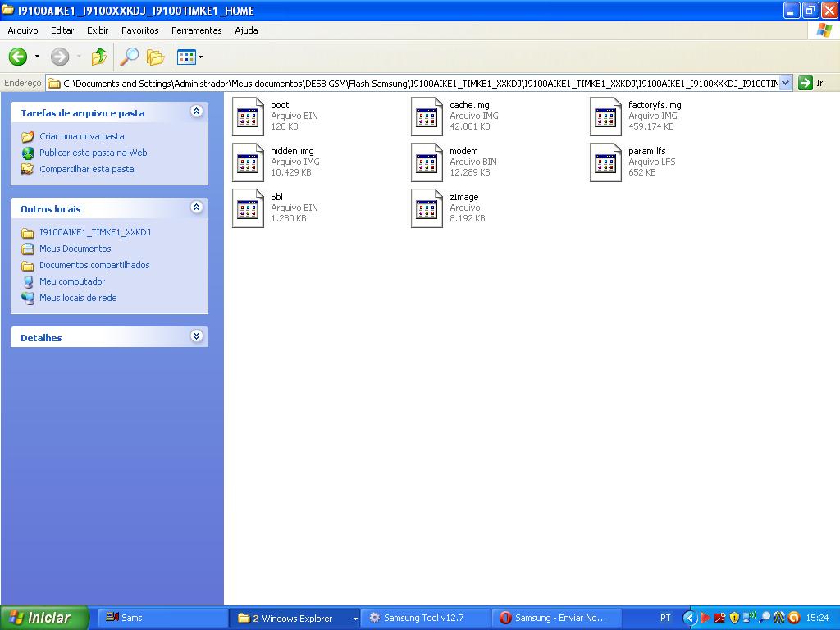The height and width of the screenshot is (630, 840).
Task: Open Back button history dropdown arrow
Action: pos(37,57)
